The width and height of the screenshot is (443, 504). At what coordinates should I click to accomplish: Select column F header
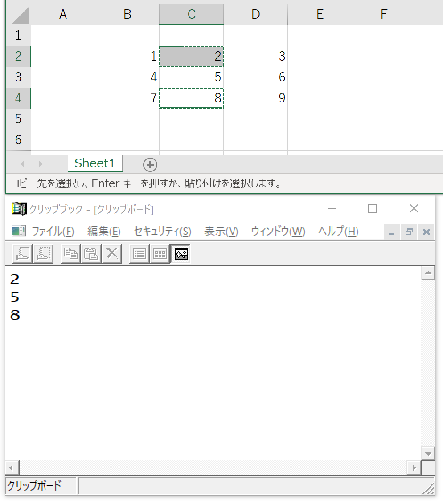[384, 14]
